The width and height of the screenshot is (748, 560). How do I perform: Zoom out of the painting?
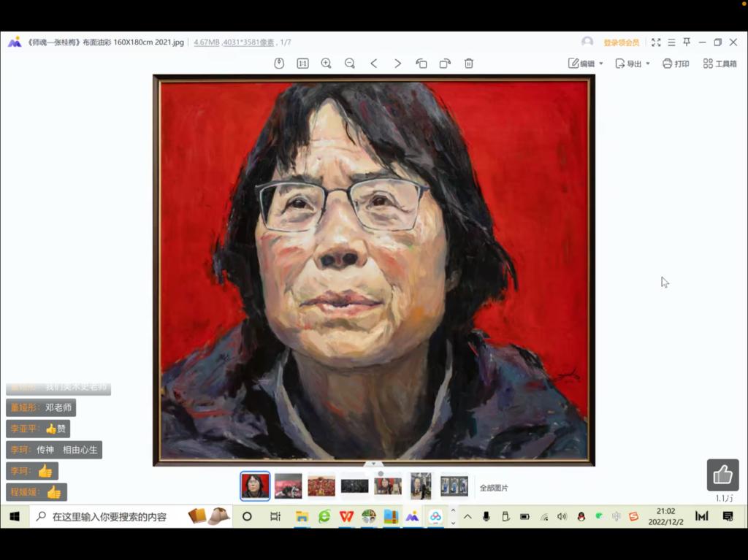point(350,64)
